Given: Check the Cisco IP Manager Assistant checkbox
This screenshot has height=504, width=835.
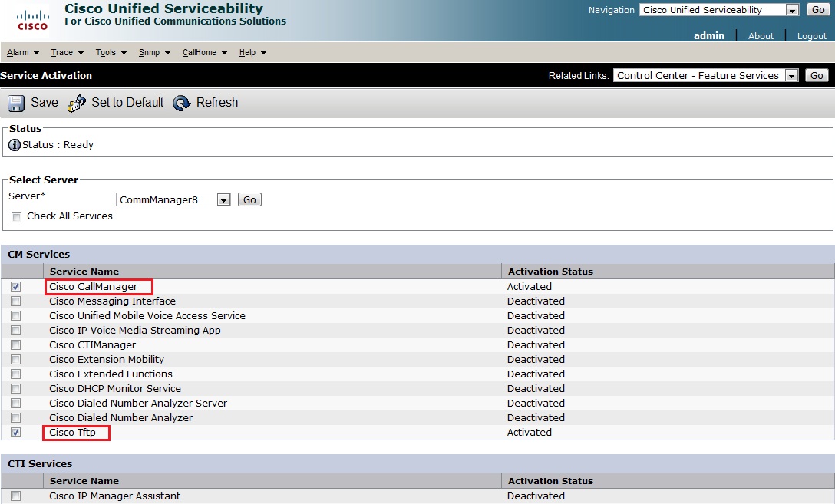Looking at the screenshot, I should click(16, 496).
